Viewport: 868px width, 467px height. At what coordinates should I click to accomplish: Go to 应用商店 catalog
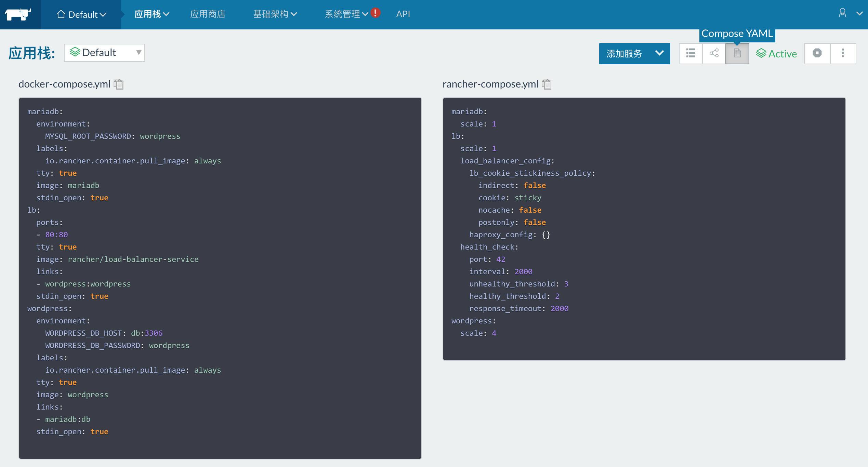click(x=208, y=14)
